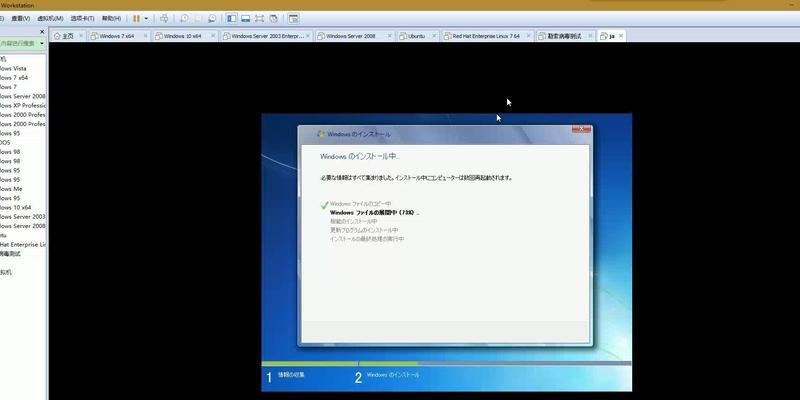Close the 勒索病毒测试 tab
This screenshot has height=400, width=800.
[x=591, y=36]
